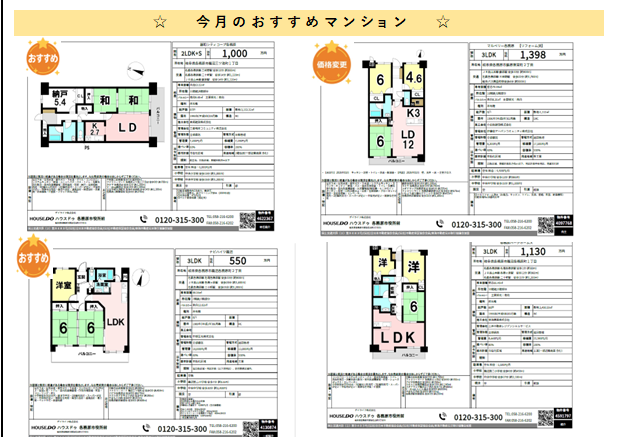The width and height of the screenshot is (617, 437).
Task: Click the price 1,130
Action: click(533, 251)
